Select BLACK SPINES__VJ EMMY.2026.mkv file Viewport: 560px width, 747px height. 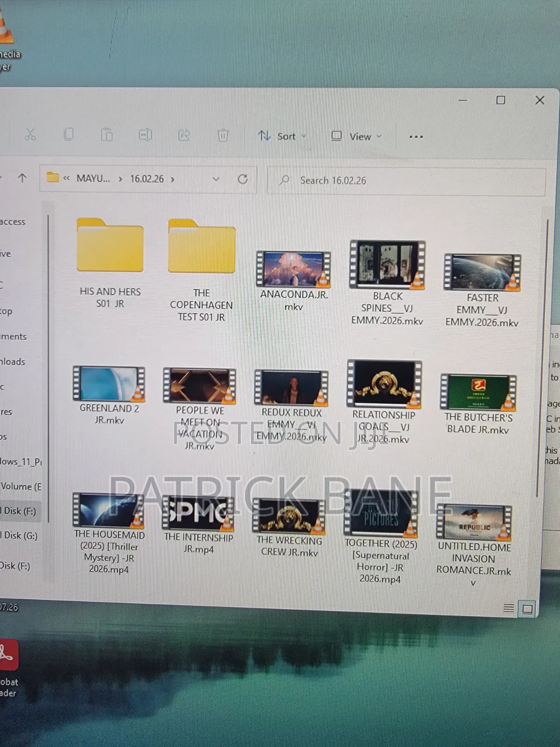387,283
